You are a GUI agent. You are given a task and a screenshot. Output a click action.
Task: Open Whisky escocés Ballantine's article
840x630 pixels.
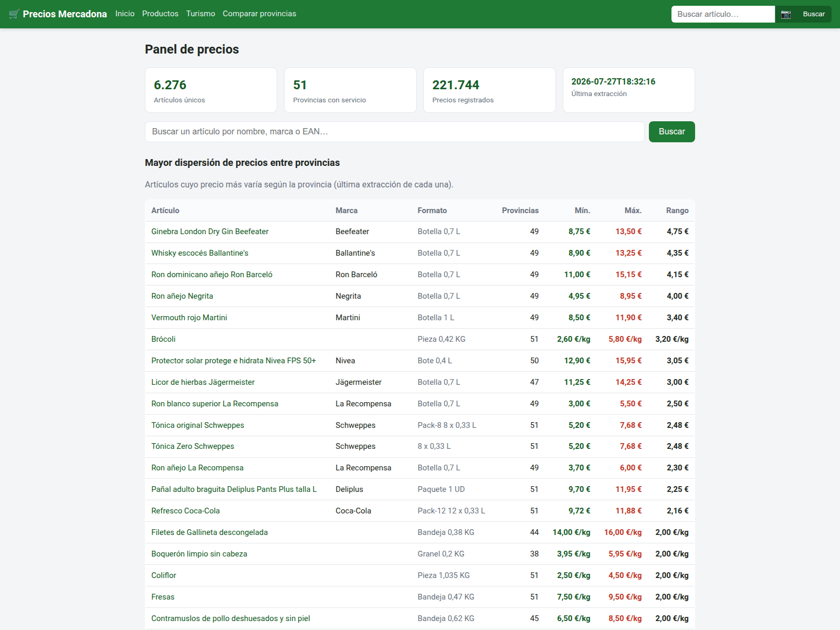click(x=199, y=253)
